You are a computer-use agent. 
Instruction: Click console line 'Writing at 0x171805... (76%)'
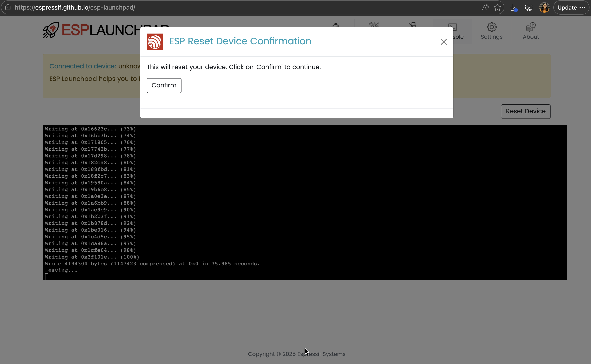pyautogui.click(x=90, y=142)
